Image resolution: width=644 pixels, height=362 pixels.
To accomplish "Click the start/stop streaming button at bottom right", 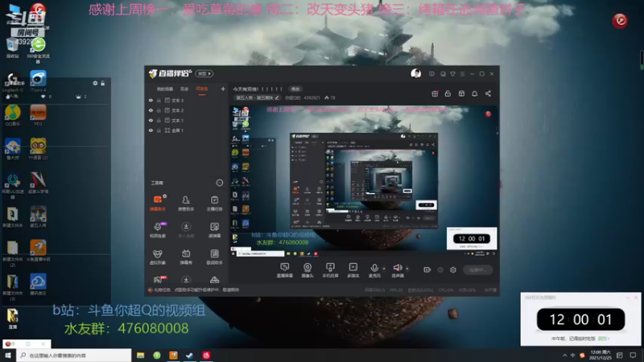I will pos(477,269).
